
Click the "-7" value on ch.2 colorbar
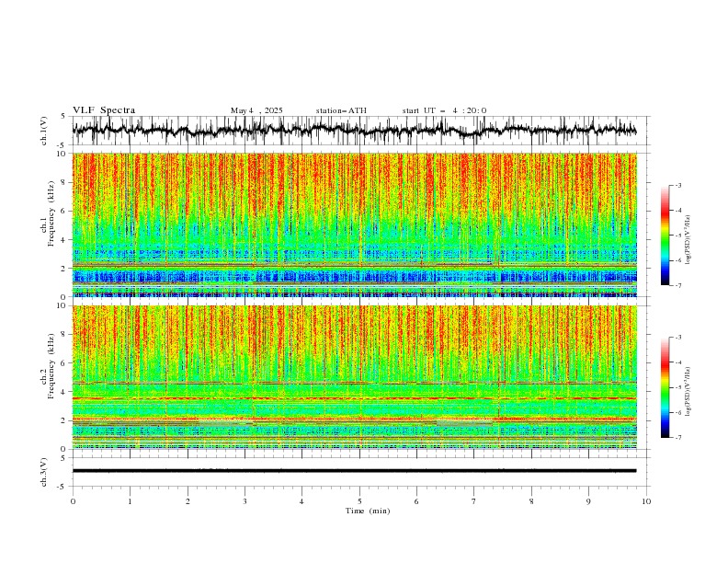(x=678, y=438)
